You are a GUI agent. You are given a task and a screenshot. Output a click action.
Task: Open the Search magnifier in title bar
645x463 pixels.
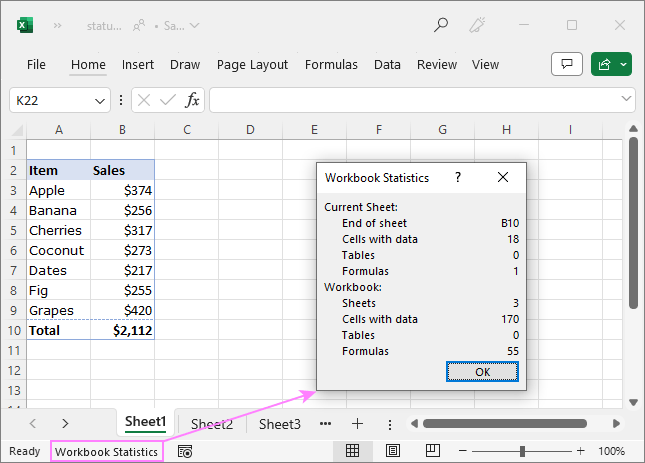point(441,25)
